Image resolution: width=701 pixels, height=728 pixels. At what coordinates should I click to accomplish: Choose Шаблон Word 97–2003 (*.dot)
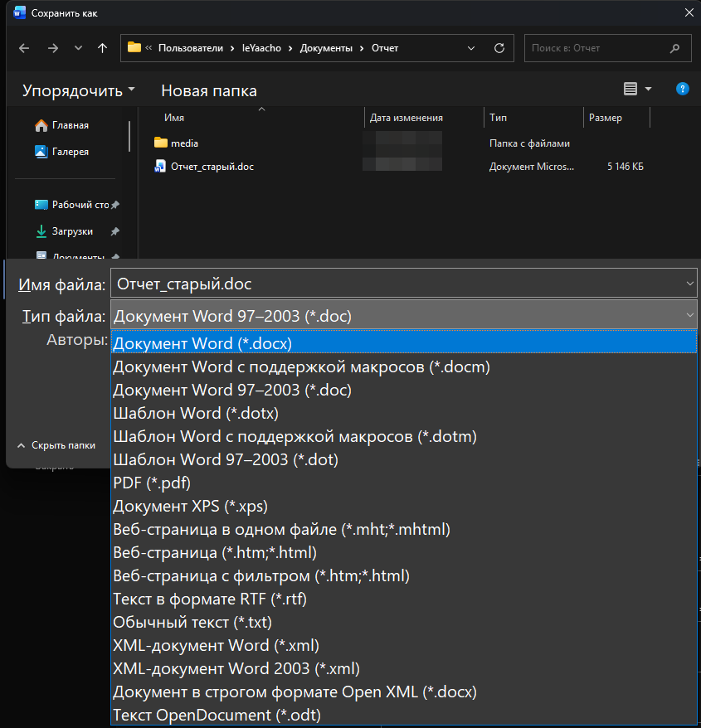404,459
